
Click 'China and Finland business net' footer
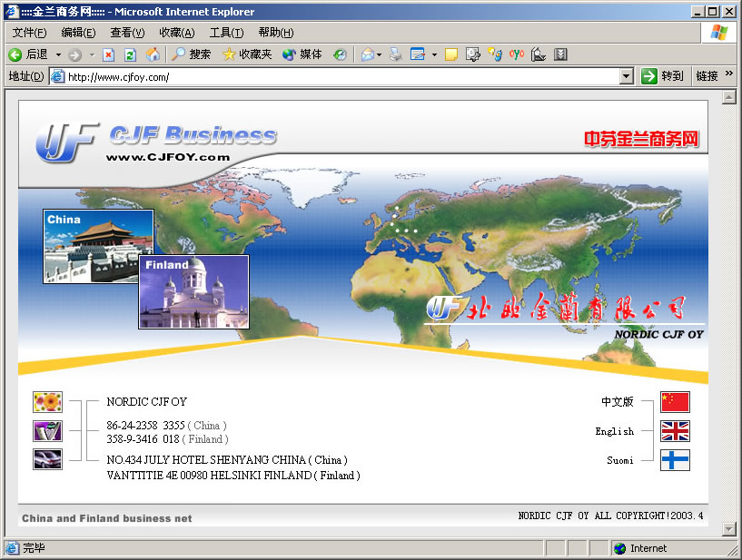[107, 518]
